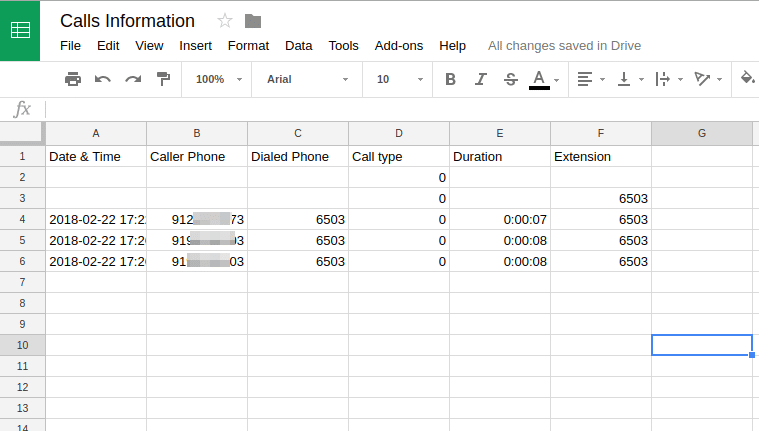Select the 'Date & Time' cell

click(x=96, y=156)
